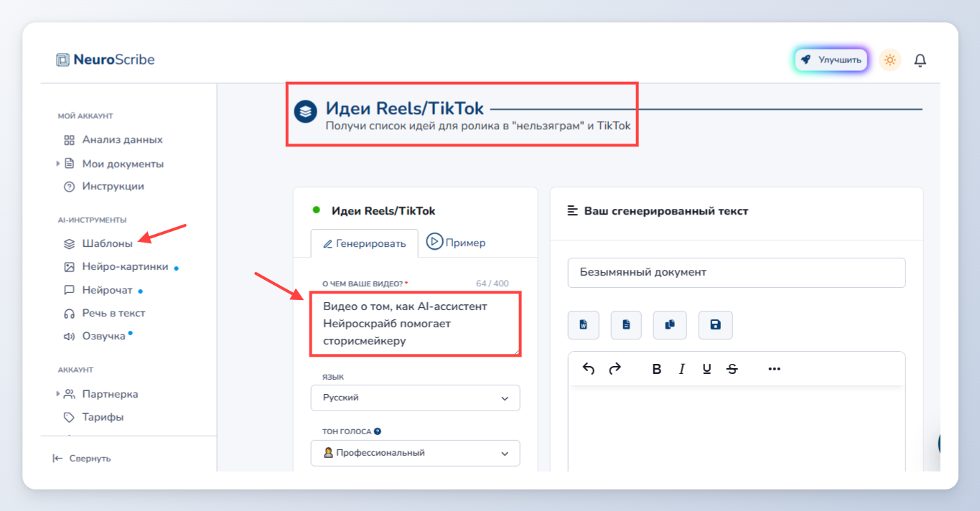Open Озвучка voiceover tool
This screenshot has height=511, width=980.
(x=103, y=337)
